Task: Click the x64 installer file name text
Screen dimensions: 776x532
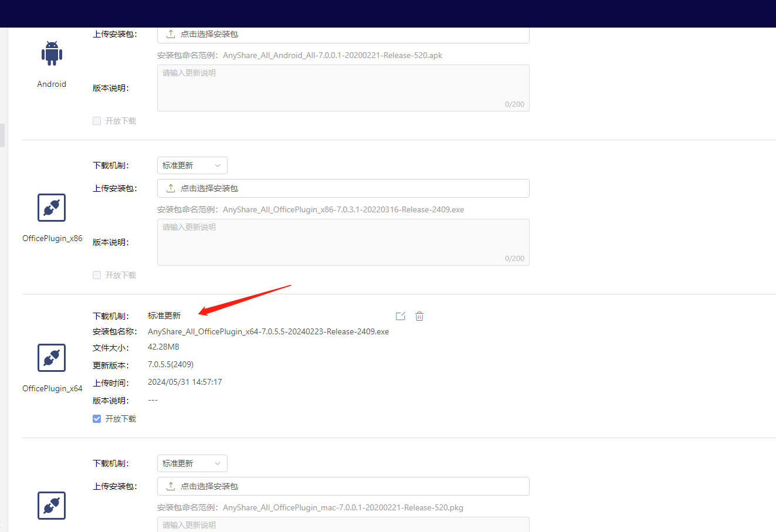Action: (x=268, y=331)
